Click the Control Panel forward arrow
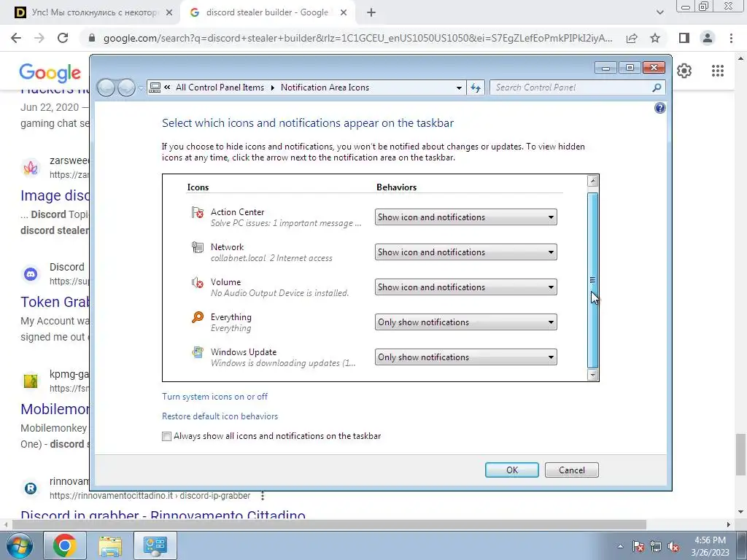Screen dimensions: 747x560 coord(126,87)
